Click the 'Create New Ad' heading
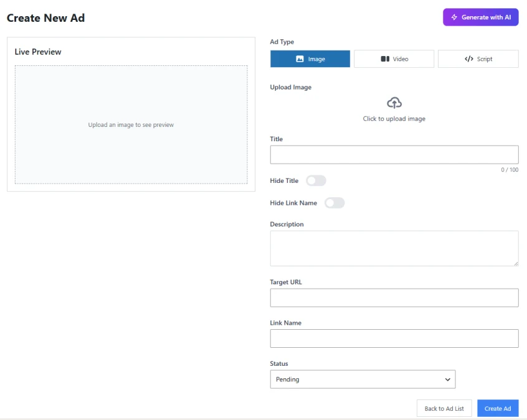 tap(45, 18)
